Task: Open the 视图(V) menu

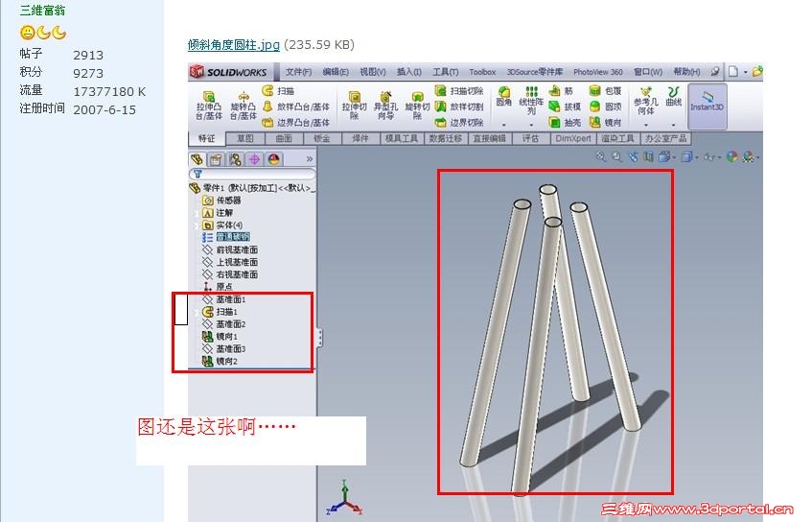Action: (372, 72)
